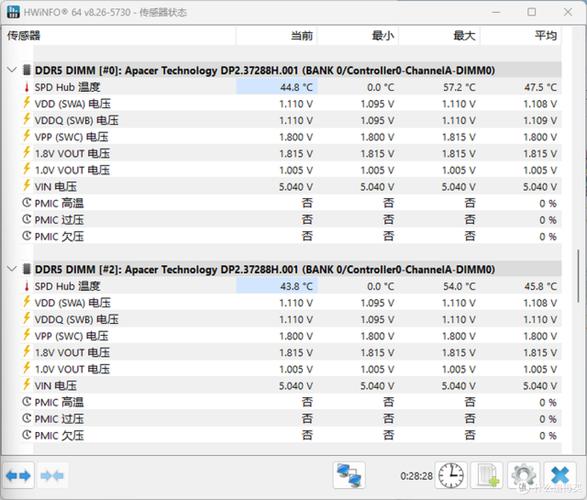Click DIMM #0 current temperature 44.8 °C
This screenshot has width=587, height=500.
pyautogui.click(x=296, y=88)
